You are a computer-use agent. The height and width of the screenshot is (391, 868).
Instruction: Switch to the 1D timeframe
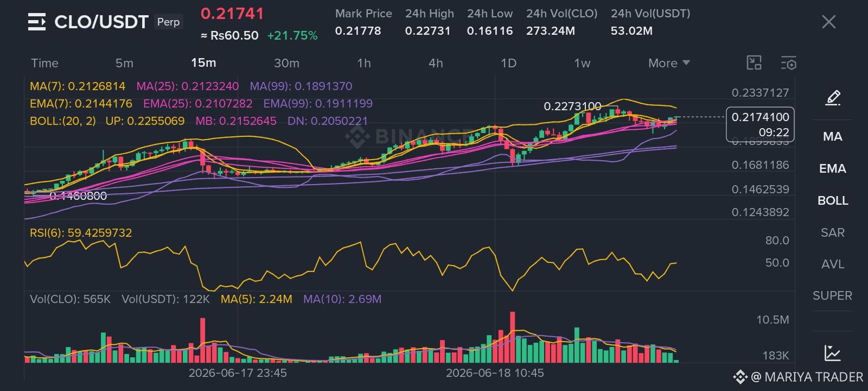[x=508, y=63]
